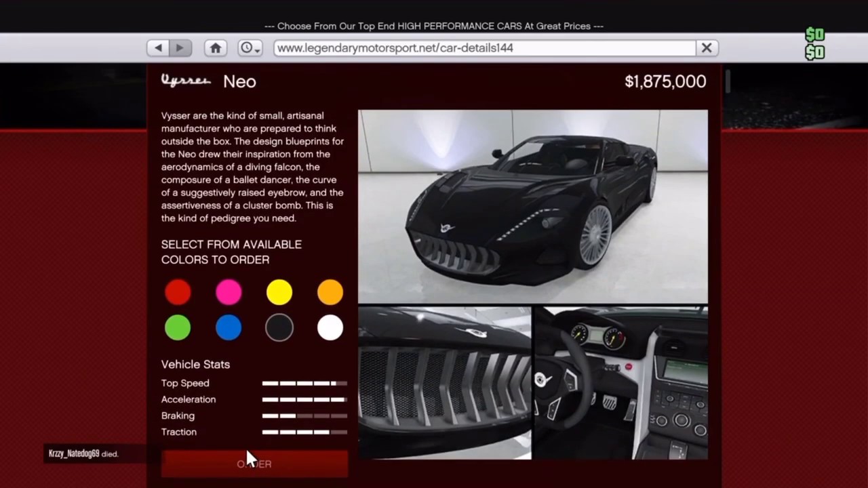The image size is (868, 488).
Task: Click the Acceleration stat label
Action: [189, 400]
